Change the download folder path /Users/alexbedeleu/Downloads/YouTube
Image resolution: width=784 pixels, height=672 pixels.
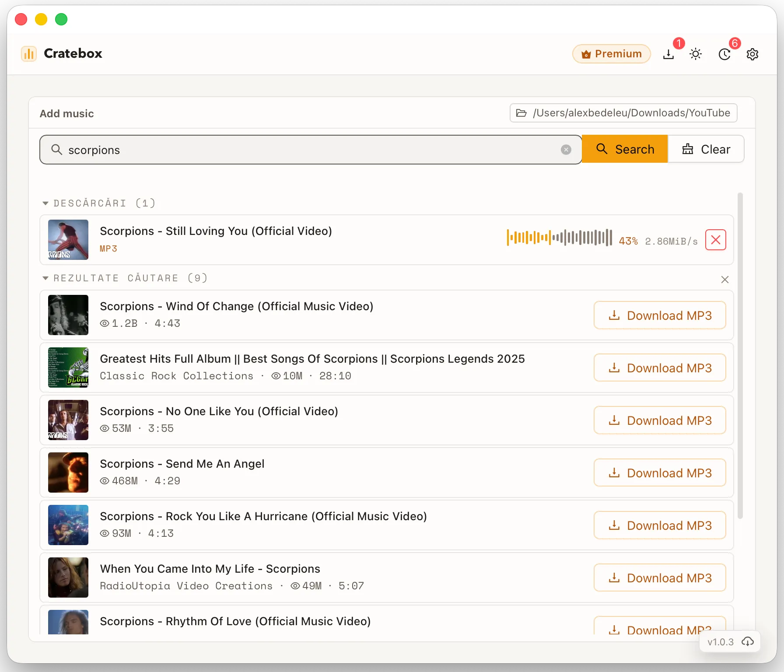pyautogui.click(x=623, y=113)
